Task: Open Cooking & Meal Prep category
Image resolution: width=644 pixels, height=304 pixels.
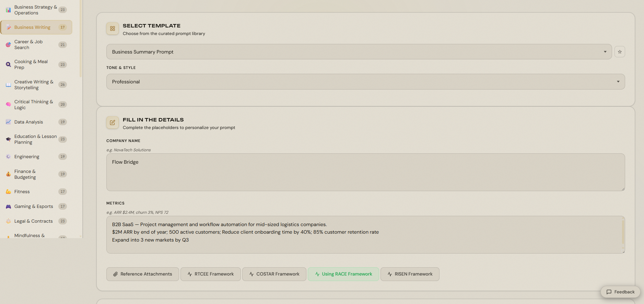Action: point(36,65)
